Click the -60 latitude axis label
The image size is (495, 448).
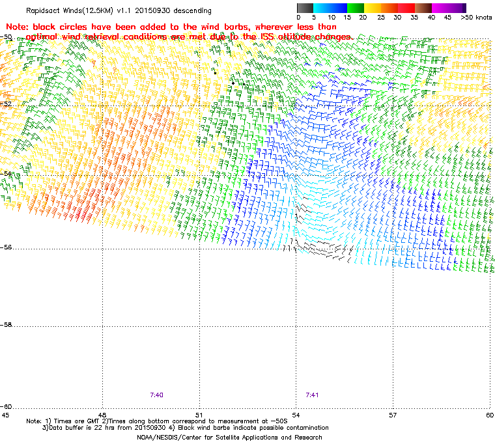click(6, 406)
